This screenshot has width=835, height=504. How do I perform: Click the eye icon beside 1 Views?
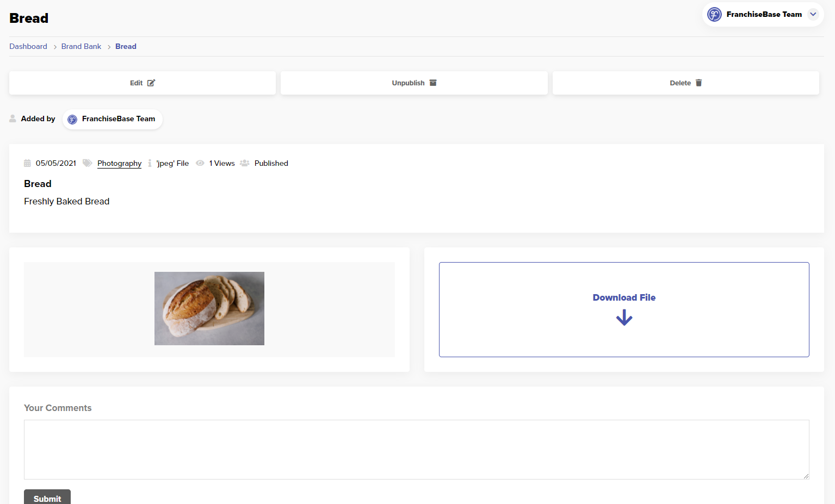(200, 164)
